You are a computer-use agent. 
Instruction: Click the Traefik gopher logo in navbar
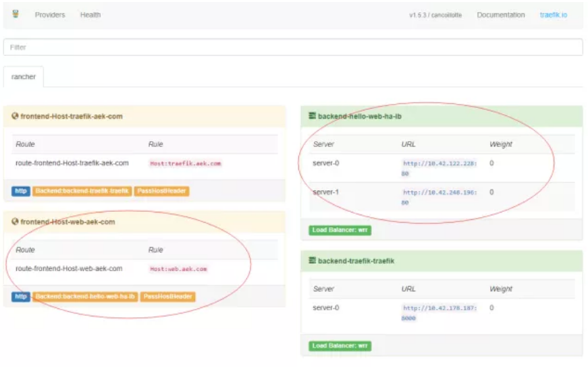16,14
